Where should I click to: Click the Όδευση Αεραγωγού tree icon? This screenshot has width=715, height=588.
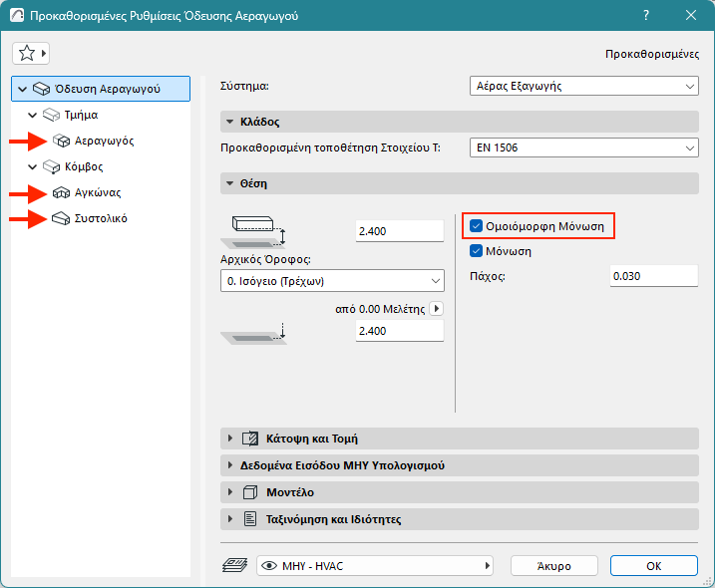[41, 89]
